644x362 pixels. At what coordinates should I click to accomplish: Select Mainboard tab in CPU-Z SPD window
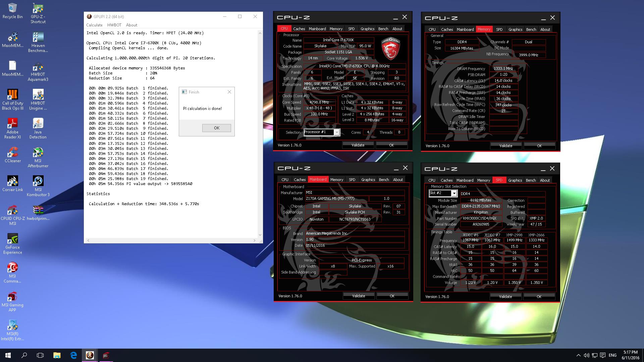coord(465,180)
